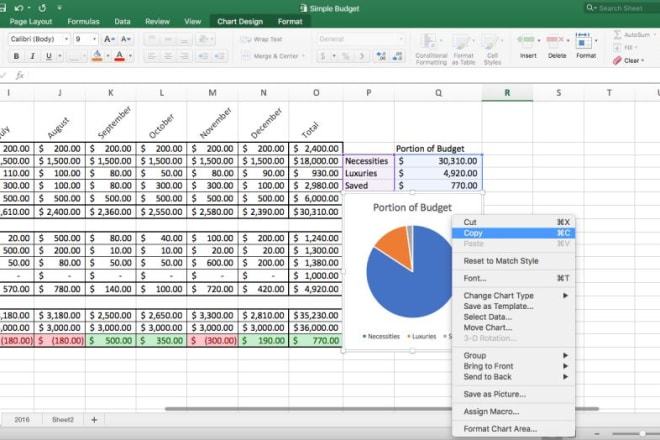Click the increase decimal icon

point(381,56)
